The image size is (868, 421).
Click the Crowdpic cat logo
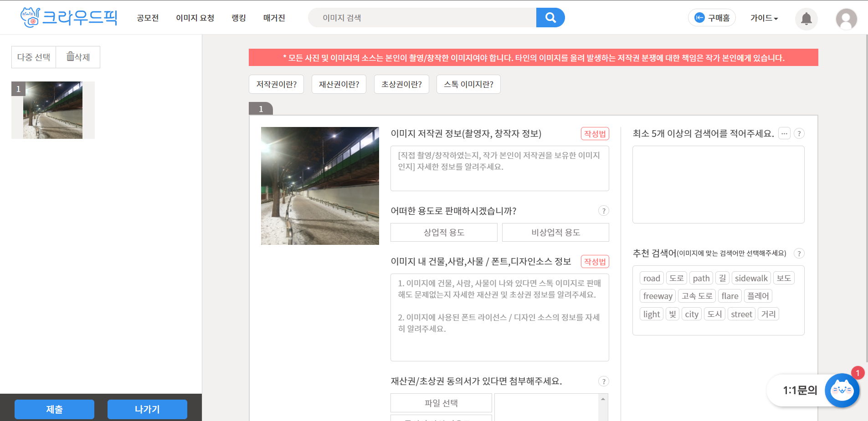click(29, 17)
